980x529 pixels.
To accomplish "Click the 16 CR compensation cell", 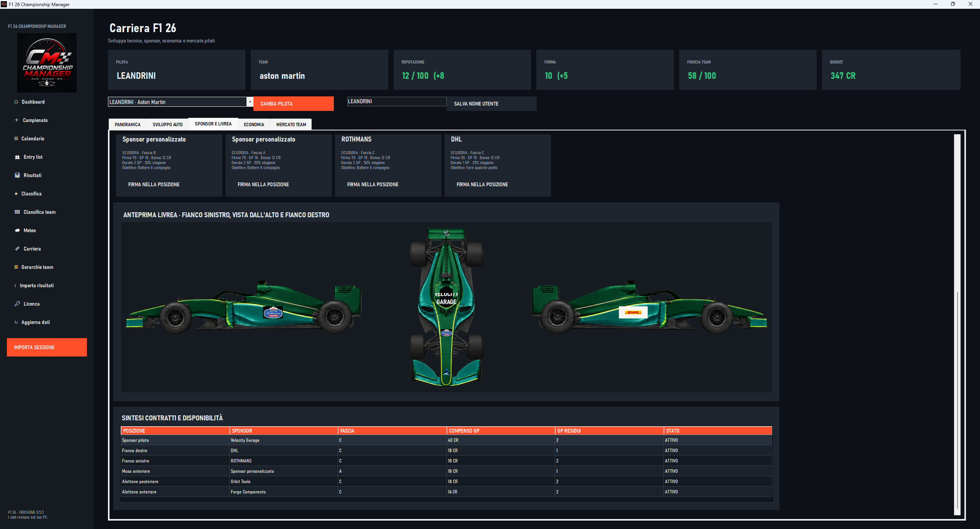I will 501,492.
